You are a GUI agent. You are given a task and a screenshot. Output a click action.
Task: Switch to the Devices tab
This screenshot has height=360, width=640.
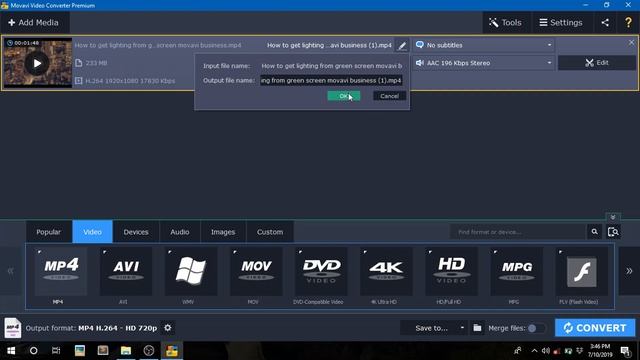point(136,232)
